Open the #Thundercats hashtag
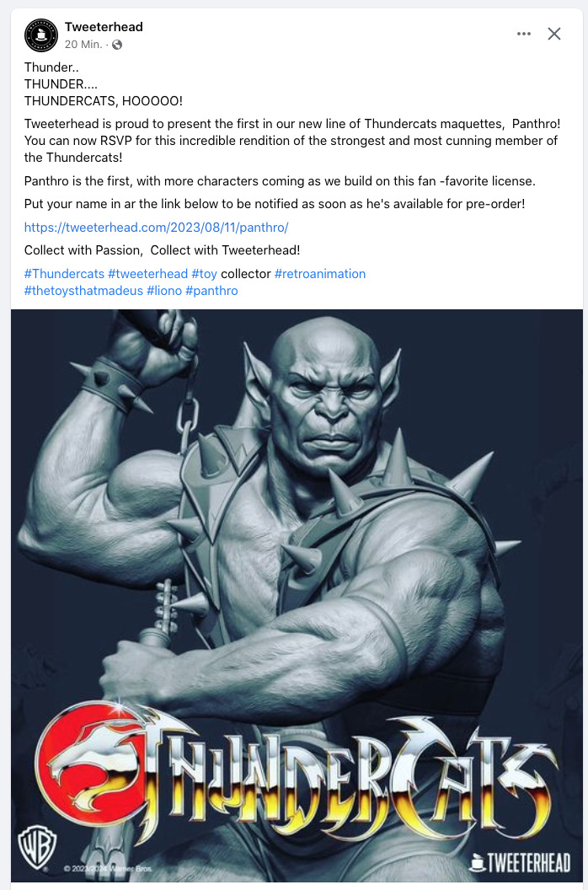The height and width of the screenshot is (890, 588). [64, 274]
